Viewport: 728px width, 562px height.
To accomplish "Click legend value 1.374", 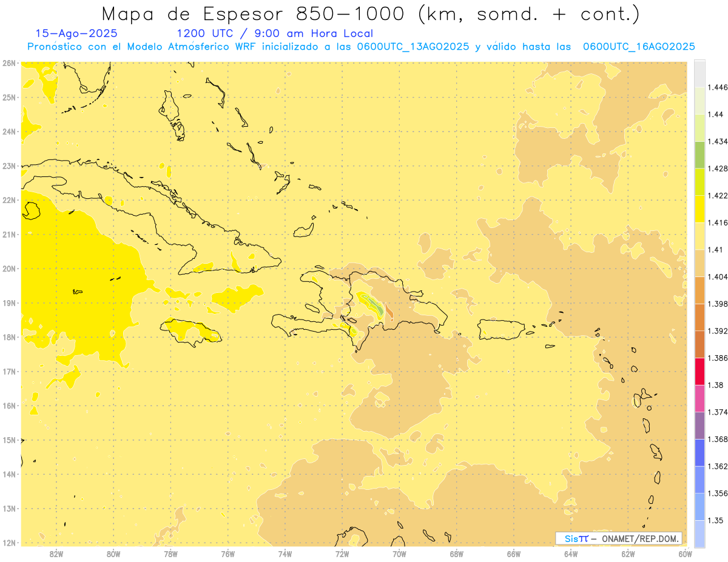I will click(718, 412).
